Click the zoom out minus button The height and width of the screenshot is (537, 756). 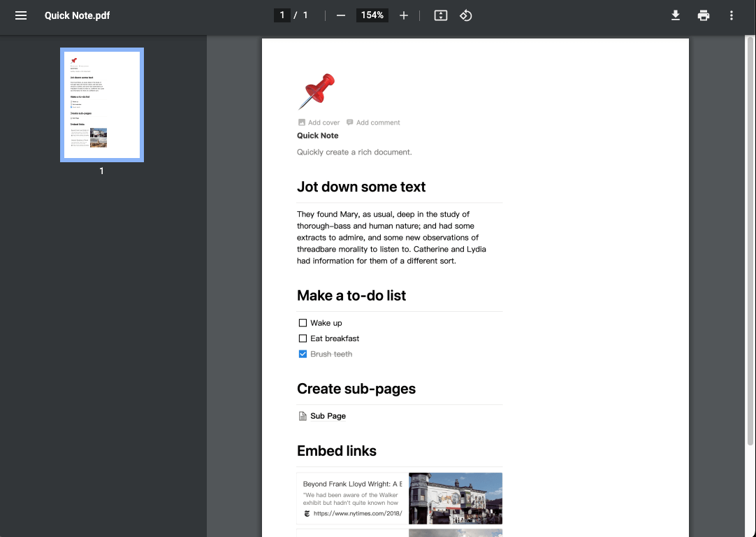coord(341,15)
